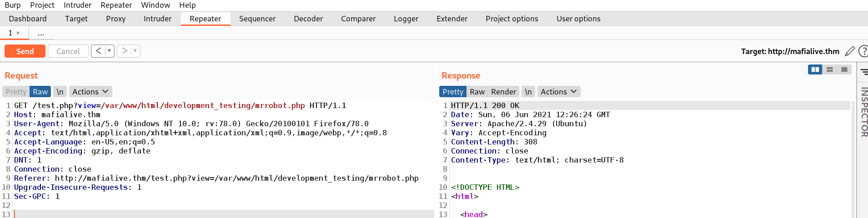Switch to the Dashboard tab
This screenshot has width=868, height=218.
[28, 19]
